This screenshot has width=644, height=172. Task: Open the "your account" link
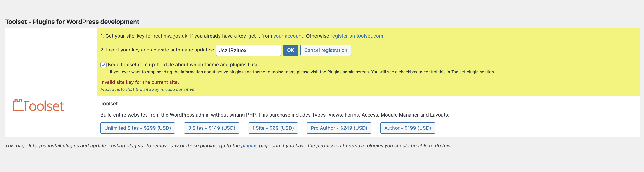[288, 36]
